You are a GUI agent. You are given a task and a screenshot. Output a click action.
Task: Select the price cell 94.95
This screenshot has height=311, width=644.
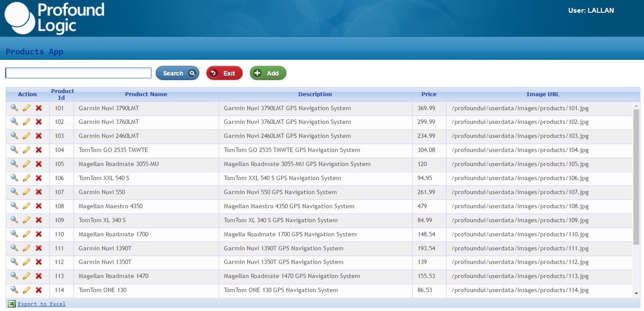tap(424, 178)
